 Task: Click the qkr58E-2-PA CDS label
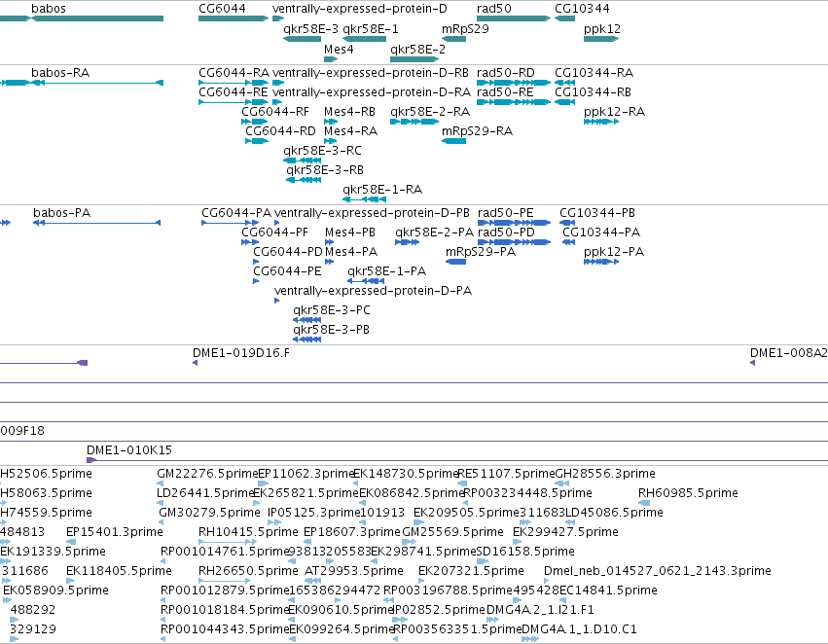click(x=435, y=233)
